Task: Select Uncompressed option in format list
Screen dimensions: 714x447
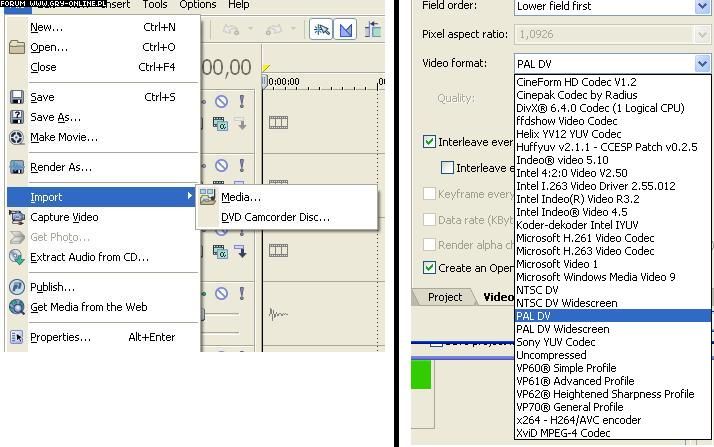Action: coord(612,355)
